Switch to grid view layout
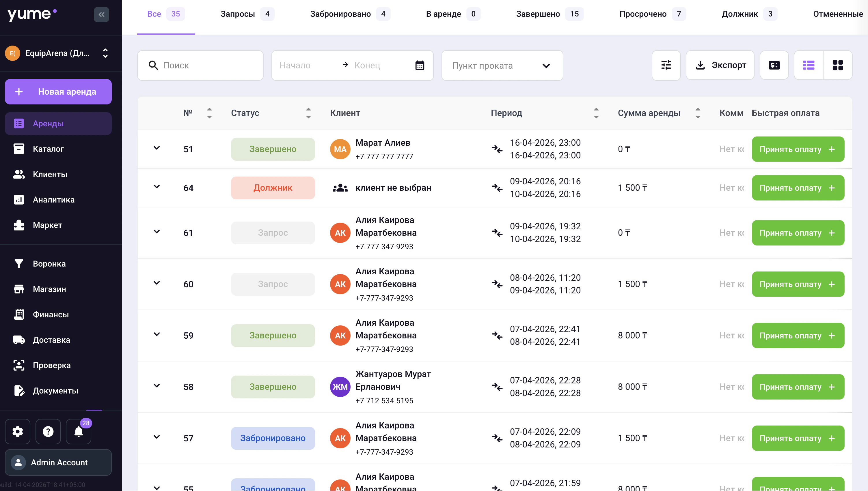The width and height of the screenshot is (868, 491). tap(837, 65)
